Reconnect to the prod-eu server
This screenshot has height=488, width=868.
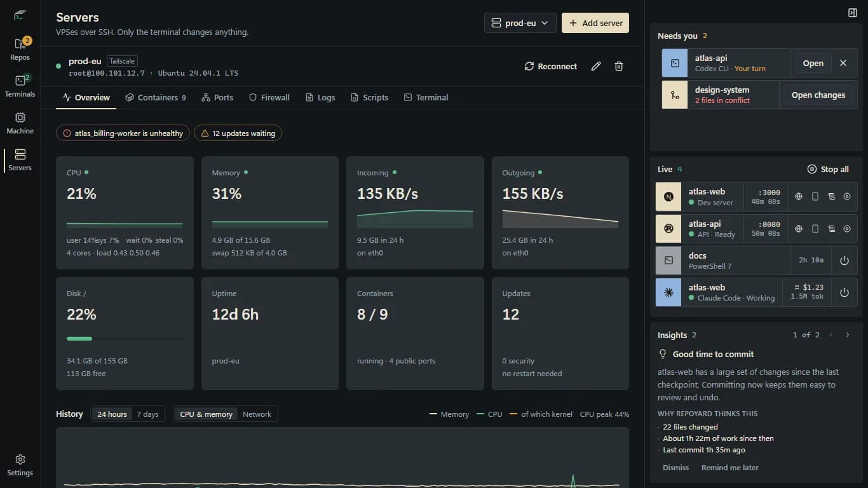[x=551, y=66]
